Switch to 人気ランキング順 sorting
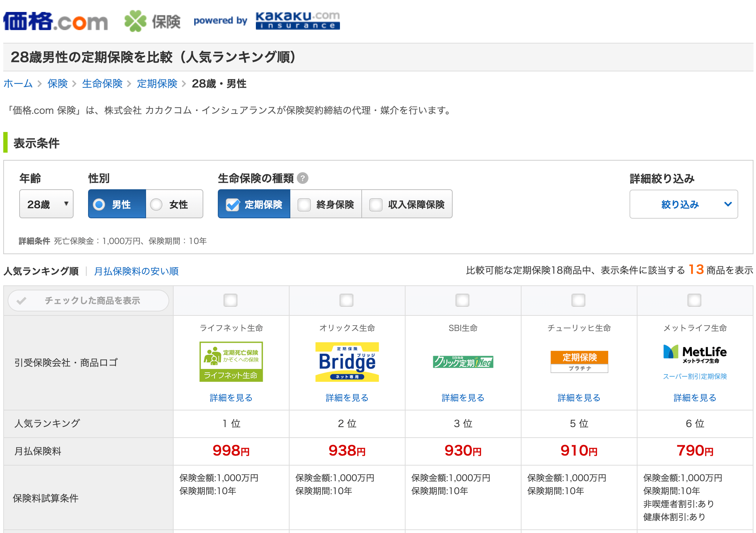Viewport: 756px width, 533px height. tap(41, 271)
